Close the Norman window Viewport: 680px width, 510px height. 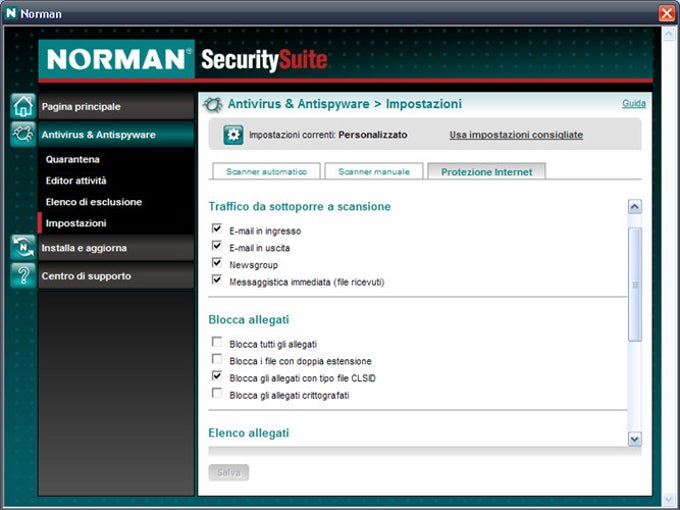coord(666,13)
